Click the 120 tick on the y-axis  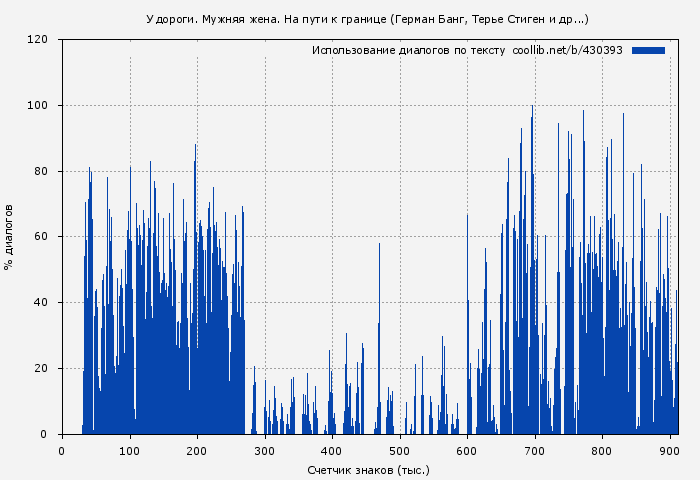tap(38, 40)
